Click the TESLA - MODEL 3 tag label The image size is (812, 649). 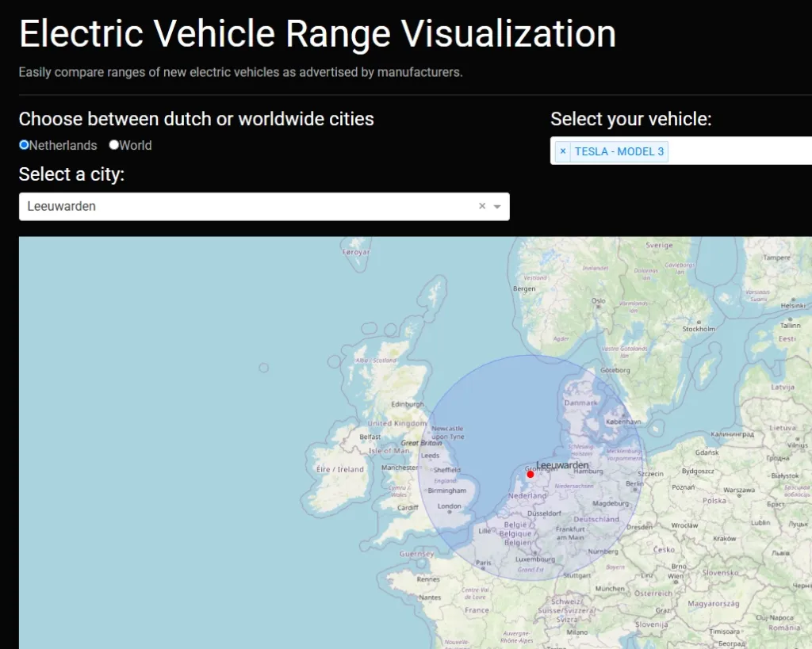619,151
